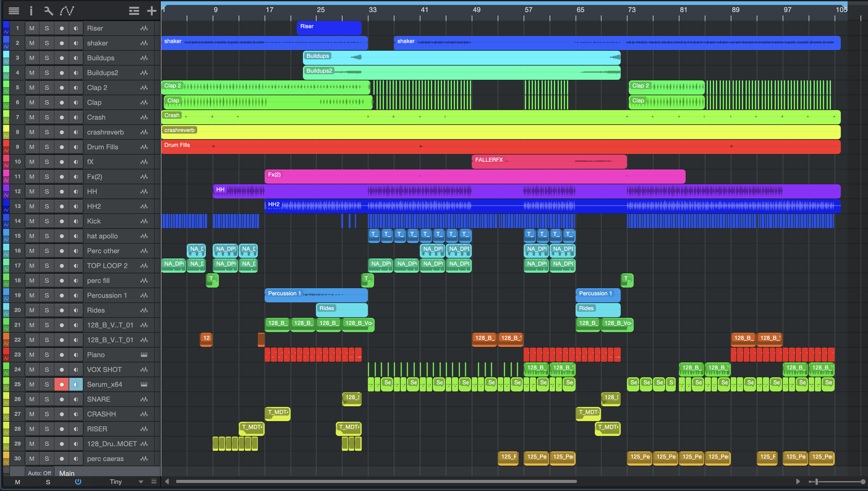Image resolution: width=868 pixels, height=491 pixels.
Task: Open the Auto: Off automation mode menu
Action: click(x=40, y=473)
